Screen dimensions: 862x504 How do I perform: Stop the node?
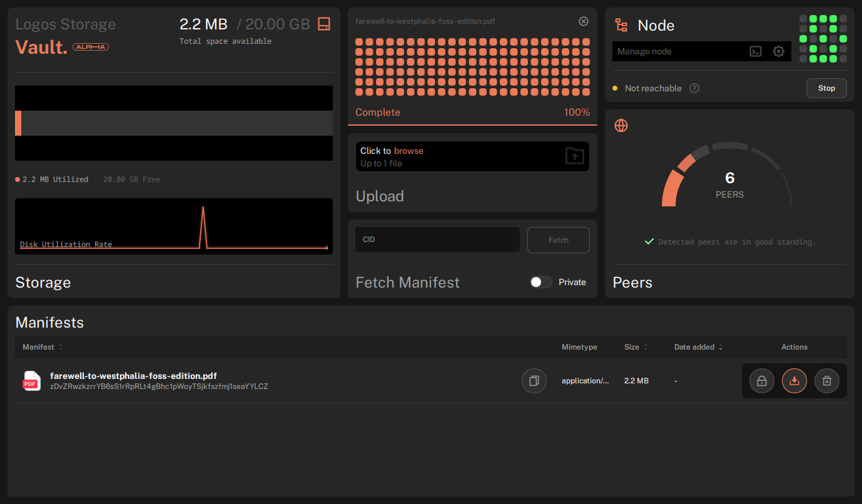826,88
